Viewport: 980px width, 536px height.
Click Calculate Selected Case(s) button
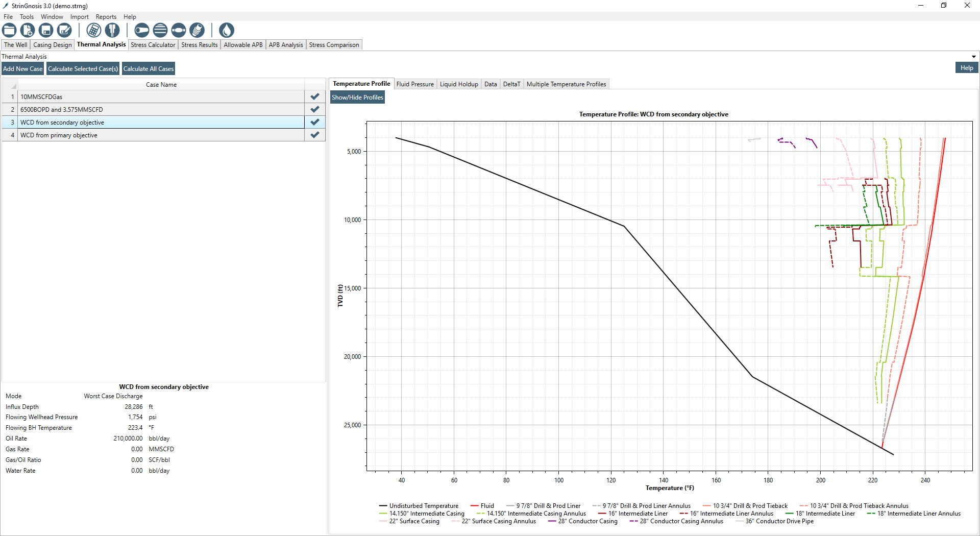tap(83, 69)
